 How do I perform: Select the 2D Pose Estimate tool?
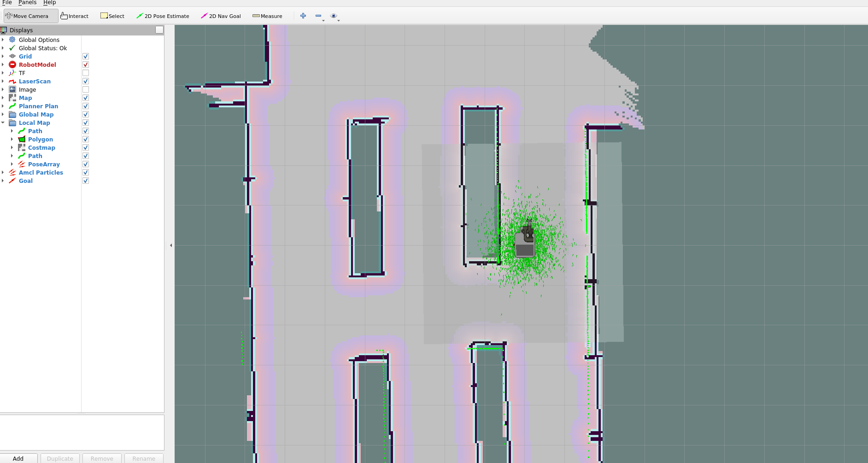[163, 16]
